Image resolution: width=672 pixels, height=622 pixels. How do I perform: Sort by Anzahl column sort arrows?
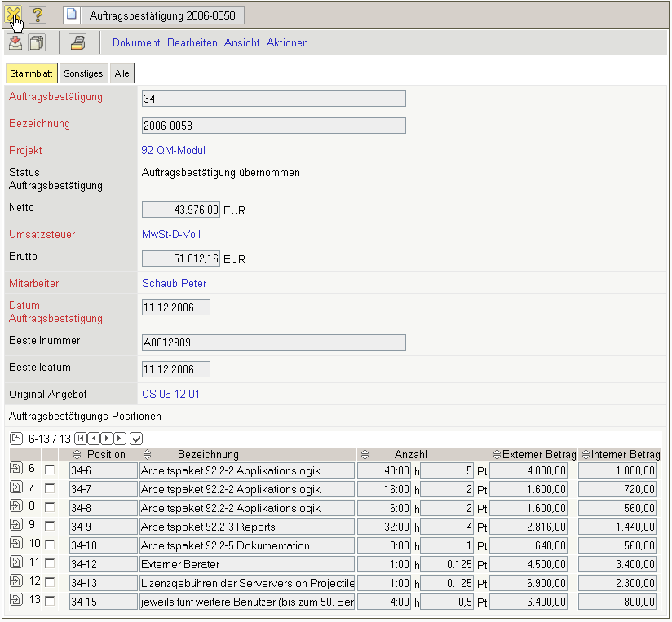[x=365, y=454]
